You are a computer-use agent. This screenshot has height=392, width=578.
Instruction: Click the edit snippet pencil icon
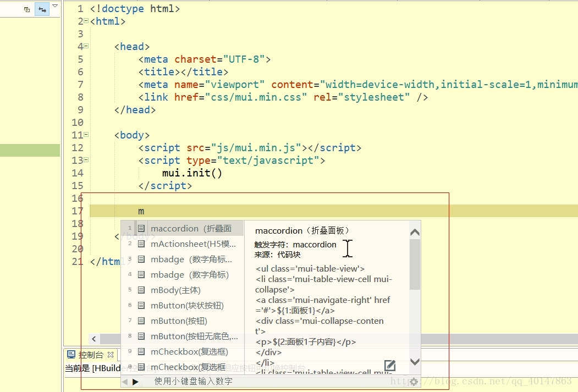tap(389, 366)
